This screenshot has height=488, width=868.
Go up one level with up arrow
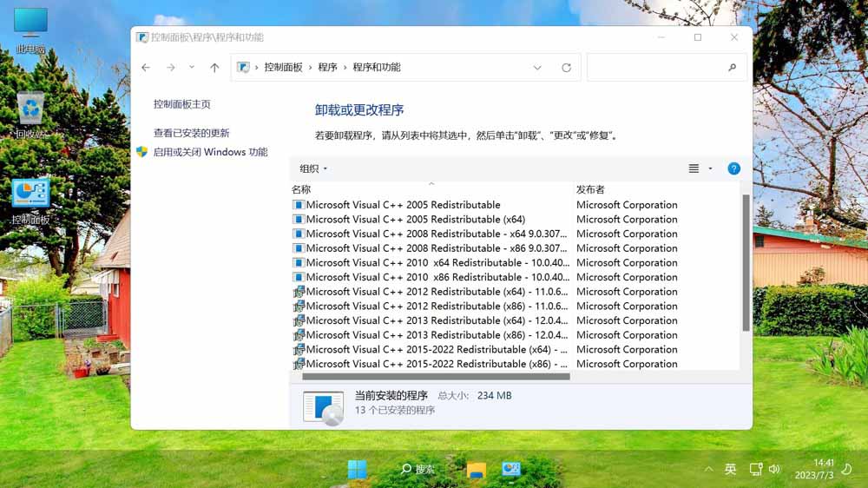point(214,68)
